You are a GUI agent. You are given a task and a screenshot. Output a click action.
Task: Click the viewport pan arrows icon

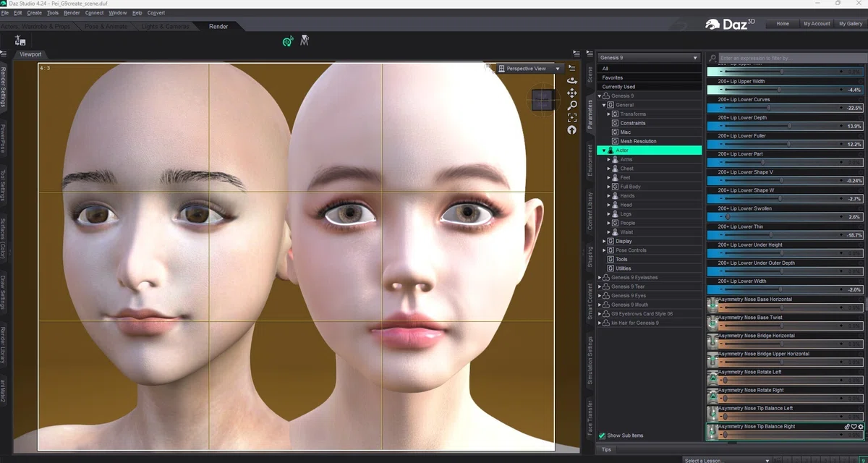(x=571, y=93)
